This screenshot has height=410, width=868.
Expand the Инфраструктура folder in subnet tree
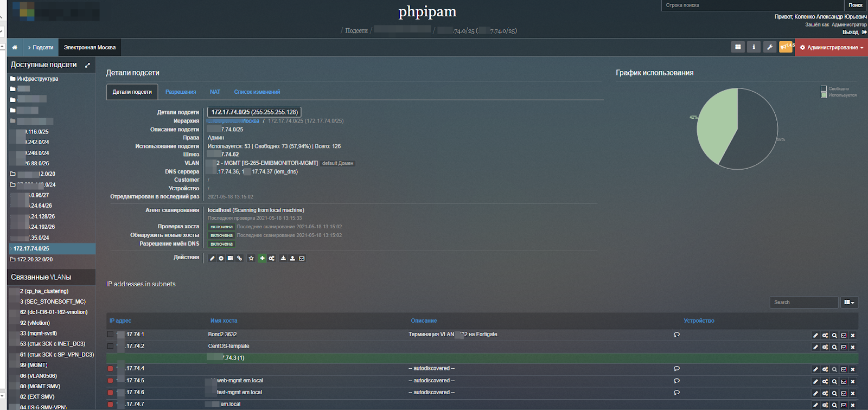12,79
